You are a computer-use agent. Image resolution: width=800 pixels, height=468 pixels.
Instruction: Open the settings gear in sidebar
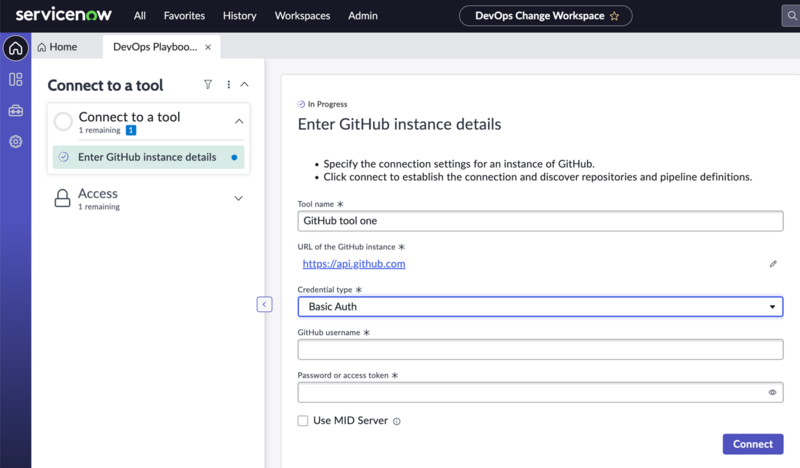tap(16, 141)
